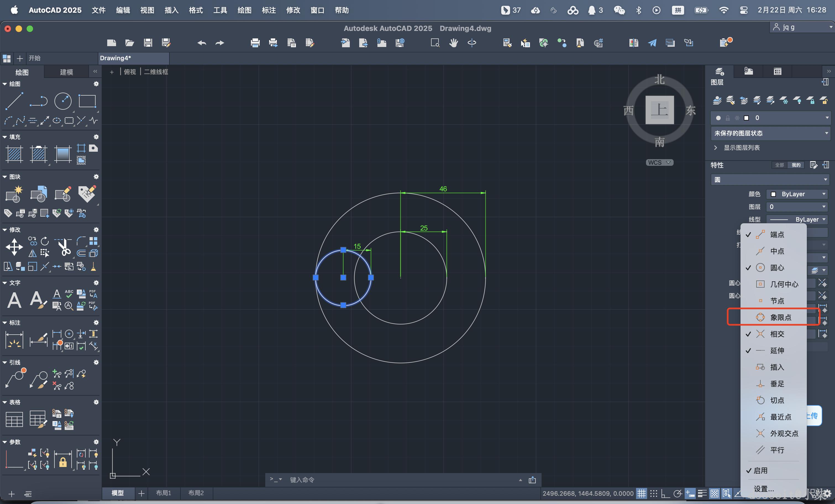Collapse the 绘图 panel section
835x504 pixels.
click(5, 84)
